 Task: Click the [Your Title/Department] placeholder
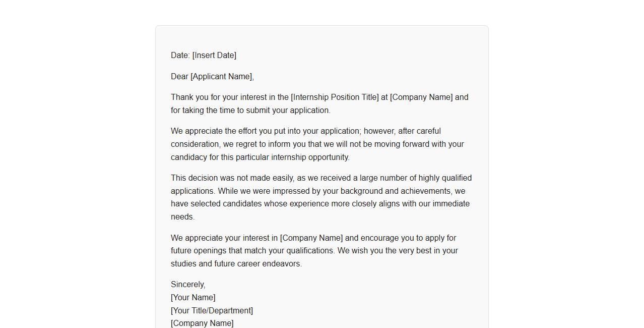point(212,311)
